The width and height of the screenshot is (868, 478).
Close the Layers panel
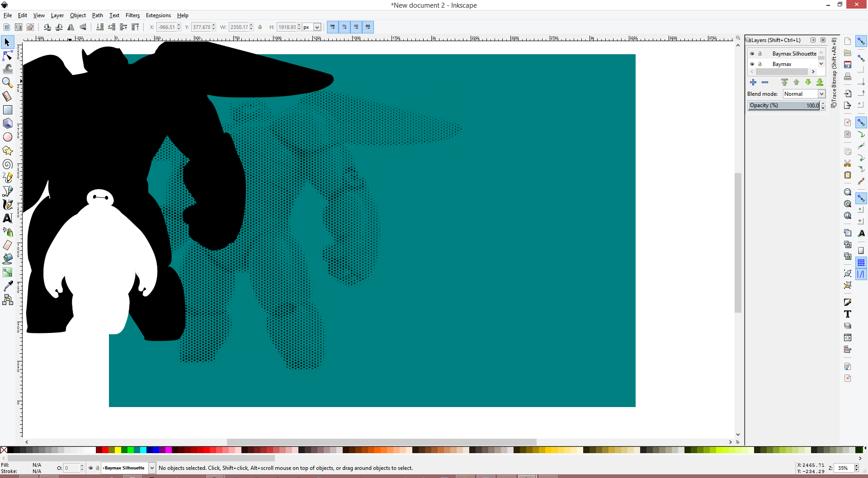click(823, 40)
